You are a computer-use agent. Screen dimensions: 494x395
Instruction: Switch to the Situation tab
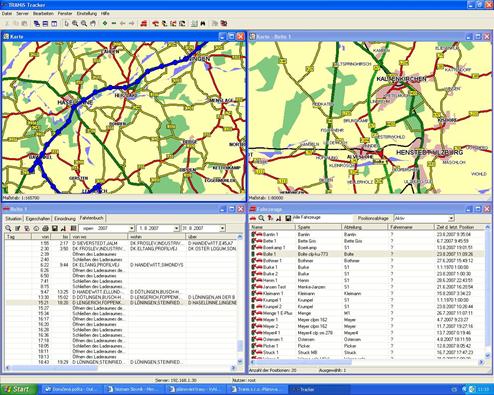pos(13,219)
